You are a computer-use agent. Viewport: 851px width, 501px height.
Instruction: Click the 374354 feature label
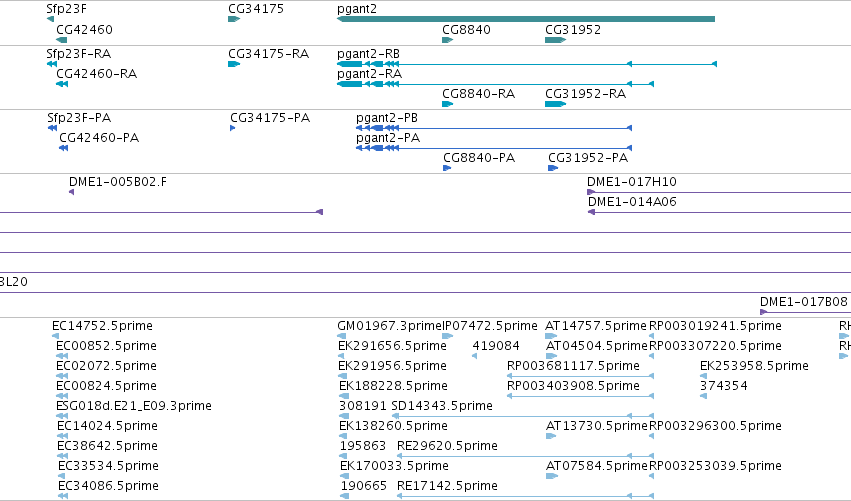(724, 386)
